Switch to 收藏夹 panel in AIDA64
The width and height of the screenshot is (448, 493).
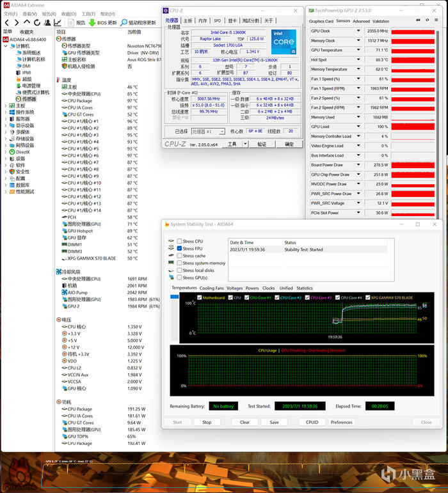point(27,32)
